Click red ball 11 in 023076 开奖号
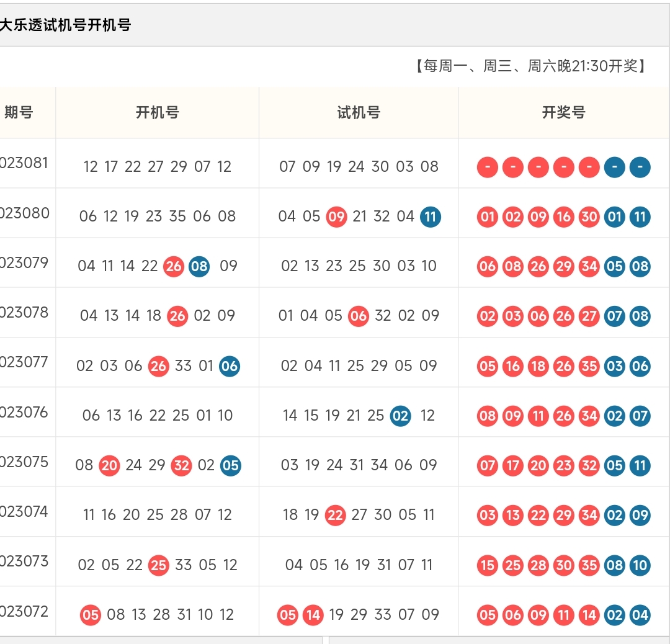This screenshot has height=644, width=670. click(x=538, y=416)
